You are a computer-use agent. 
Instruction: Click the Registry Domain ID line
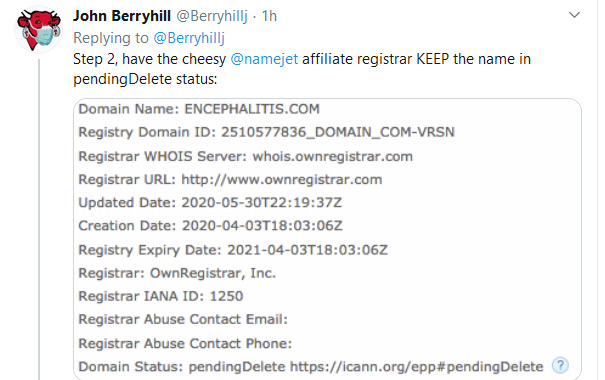point(267,132)
